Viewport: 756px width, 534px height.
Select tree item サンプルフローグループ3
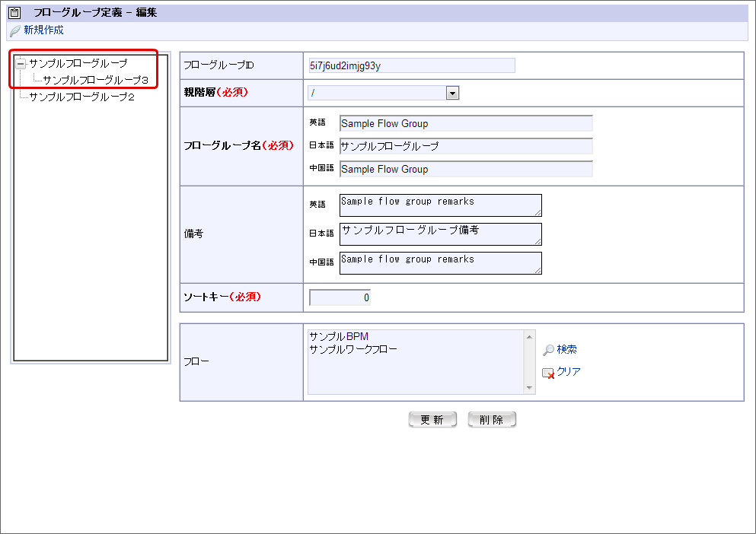95,80
